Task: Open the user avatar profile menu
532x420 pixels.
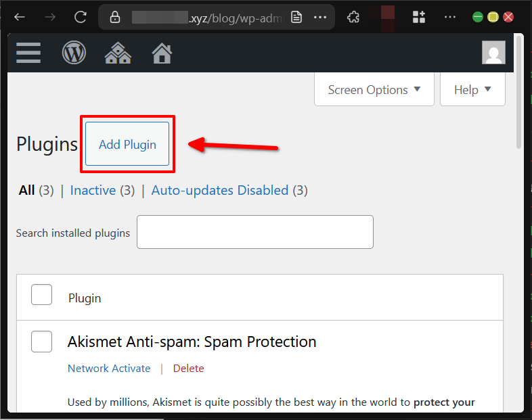Action: point(493,53)
